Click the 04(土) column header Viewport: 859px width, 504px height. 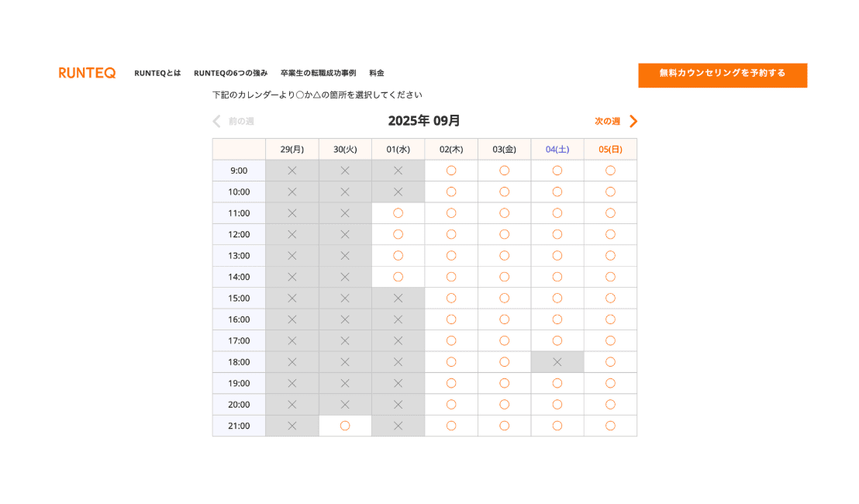(557, 149)
